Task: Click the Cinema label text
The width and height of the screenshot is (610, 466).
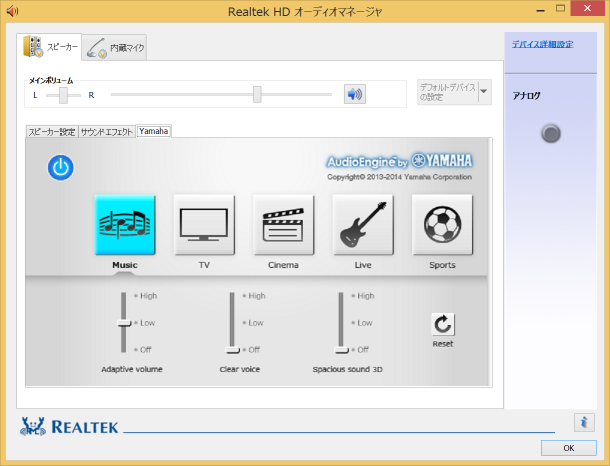Action: [283, 265]
